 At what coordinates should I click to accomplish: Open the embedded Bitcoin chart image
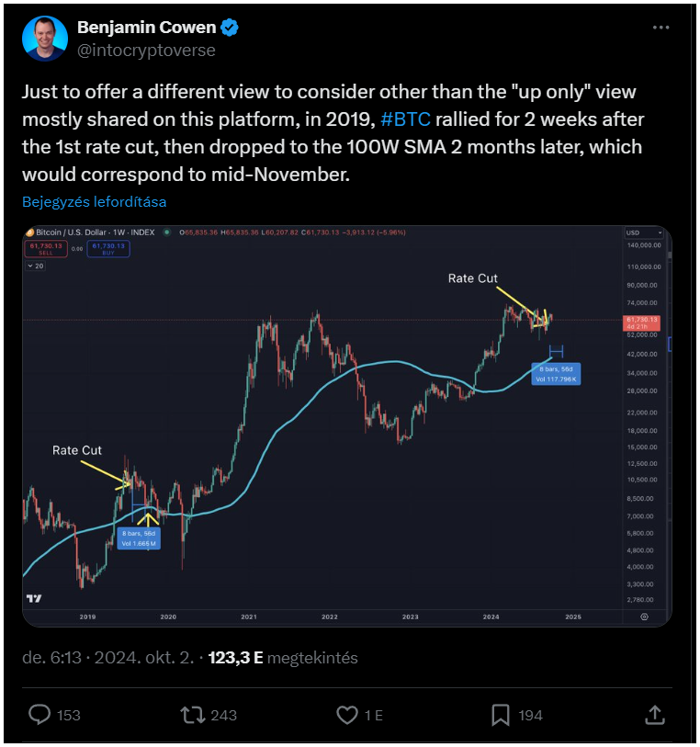pyautogui.click(x=346, y=426)
